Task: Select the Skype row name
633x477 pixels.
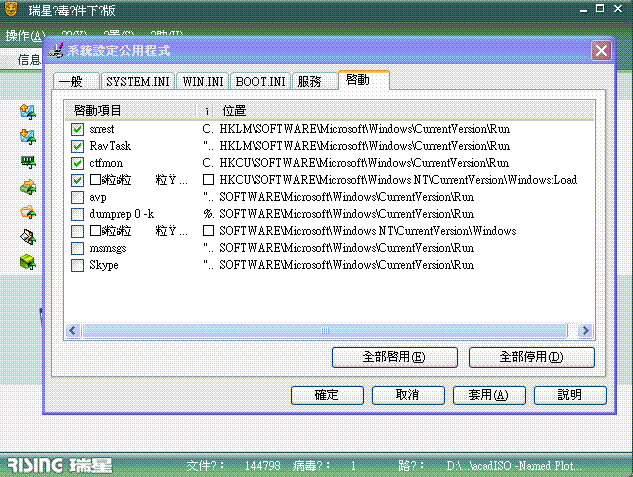Action: click(104, 265)
